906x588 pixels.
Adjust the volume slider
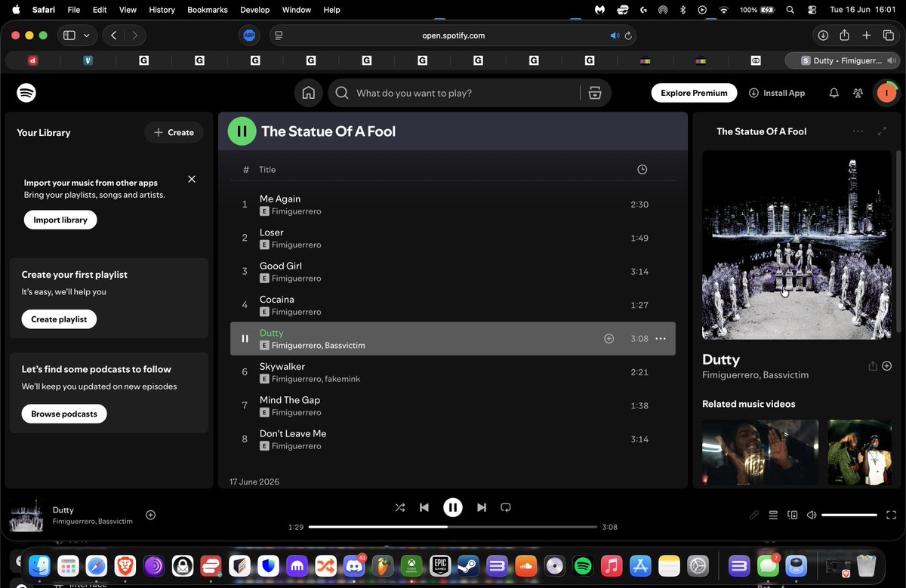pyautogui.click(x=849, y=515)
